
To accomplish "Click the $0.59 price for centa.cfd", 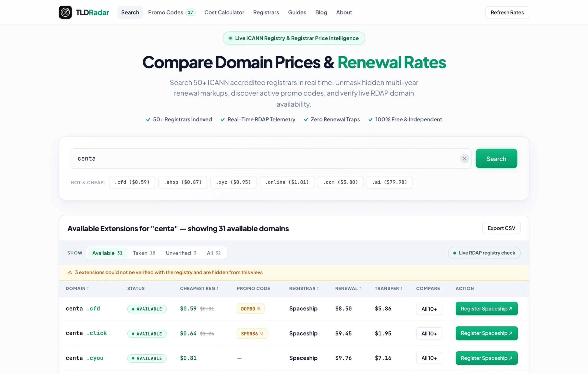I will pos(188,309).
